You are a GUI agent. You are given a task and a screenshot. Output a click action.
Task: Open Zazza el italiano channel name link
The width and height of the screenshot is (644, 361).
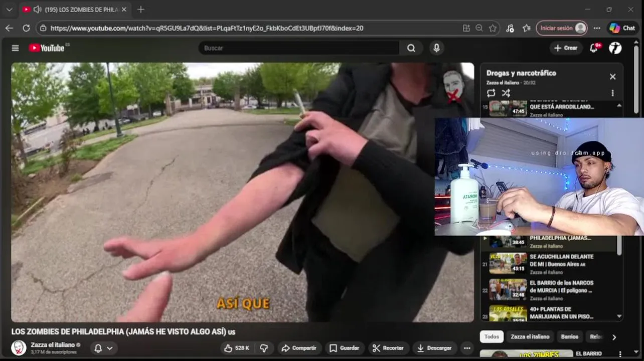pyautogui.click(x=52, y=344)
